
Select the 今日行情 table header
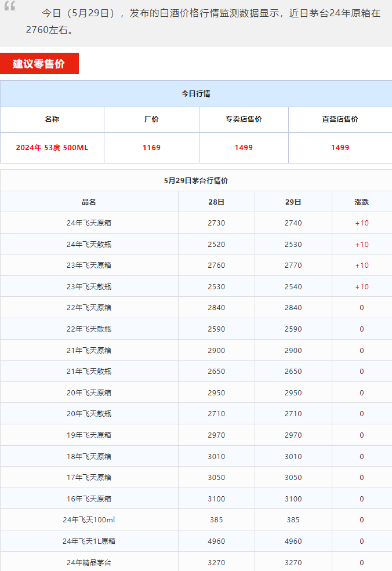(x=196, y=94)
